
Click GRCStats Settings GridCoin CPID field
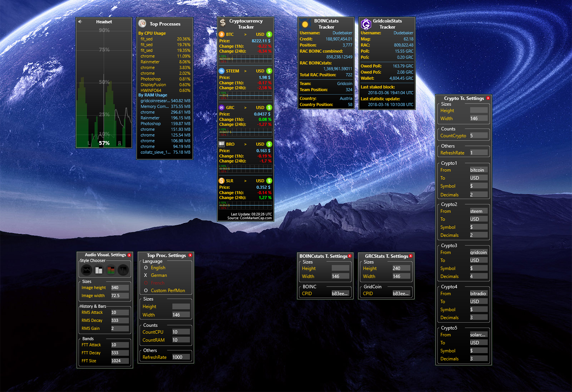401,293
